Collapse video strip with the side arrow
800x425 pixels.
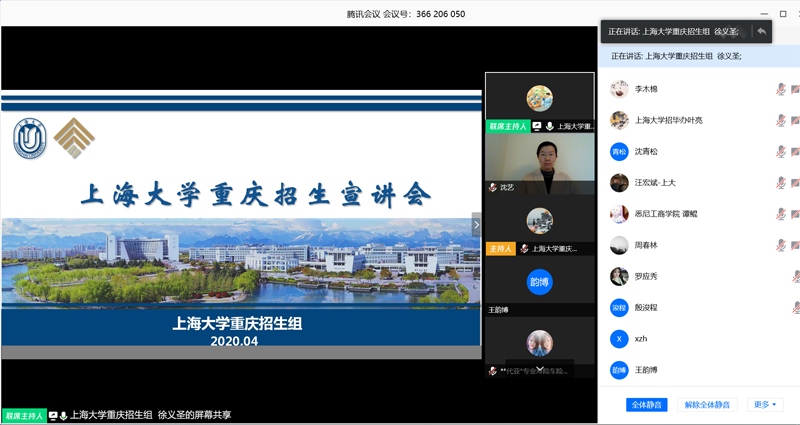click(x=476, y=226)
